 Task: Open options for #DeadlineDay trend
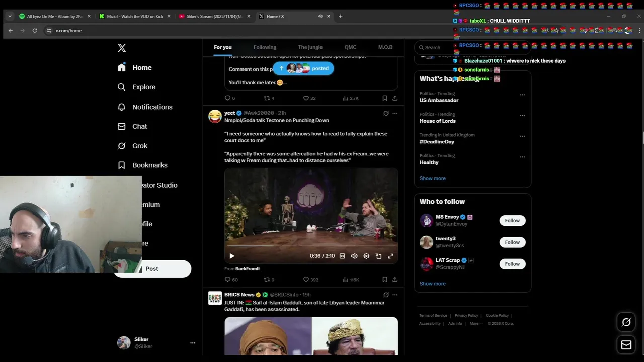[522, 136]
